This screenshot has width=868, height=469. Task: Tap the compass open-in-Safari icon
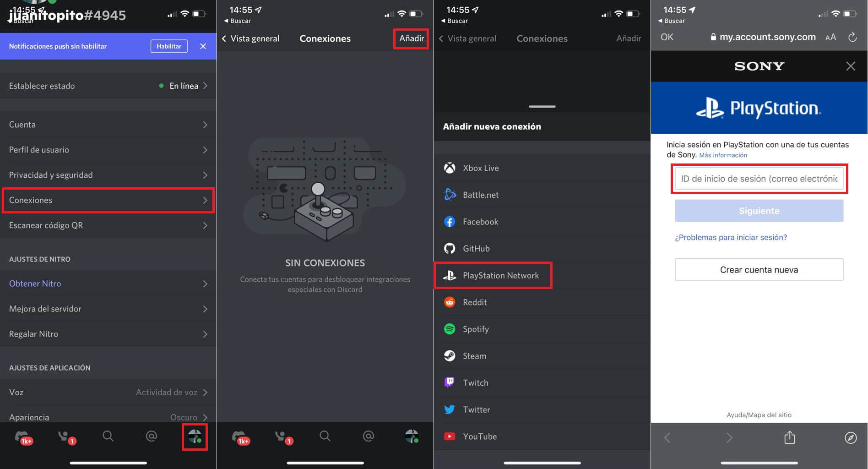[x=851, y=438]
